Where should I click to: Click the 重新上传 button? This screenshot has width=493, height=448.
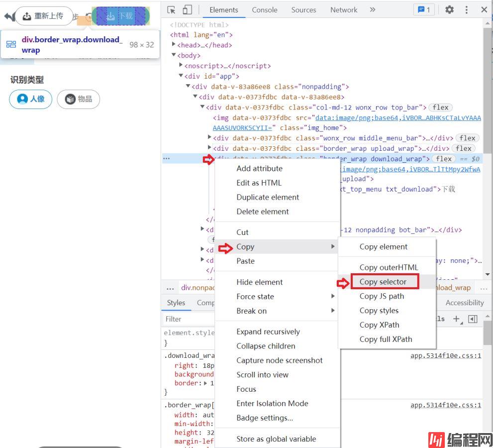tap(43, 16)
